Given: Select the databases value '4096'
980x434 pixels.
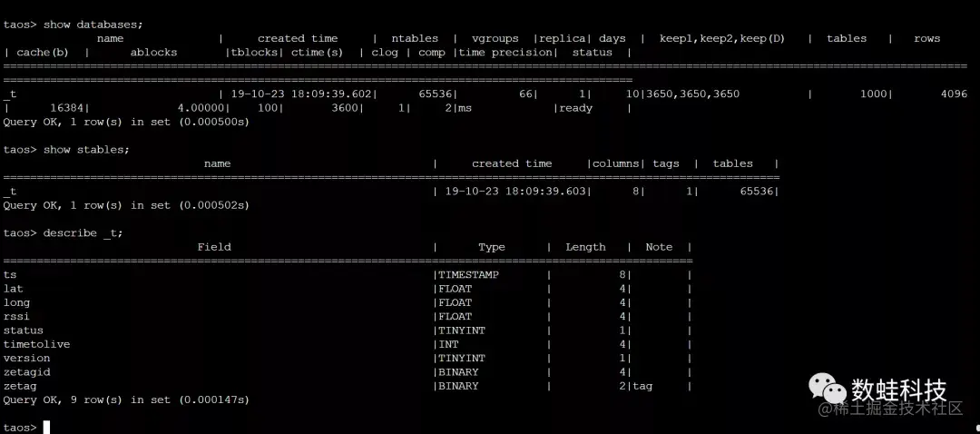Looking at the screenshot, I should (x=954, y=94).
